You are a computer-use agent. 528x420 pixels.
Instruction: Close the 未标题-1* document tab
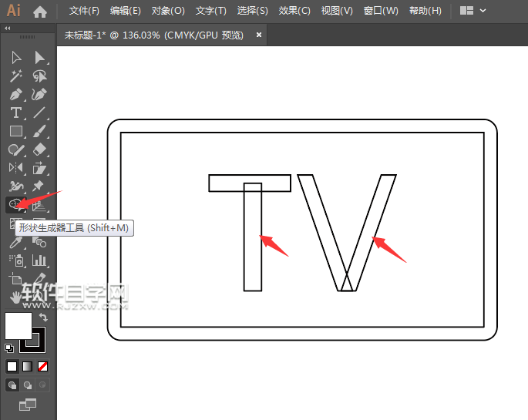259,35
